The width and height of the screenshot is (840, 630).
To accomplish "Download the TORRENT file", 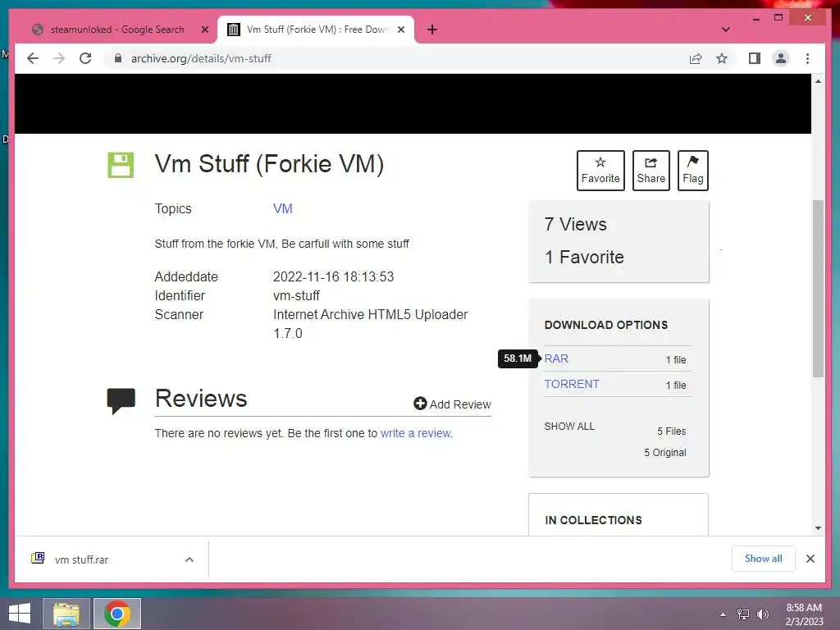I will (572, 384).
